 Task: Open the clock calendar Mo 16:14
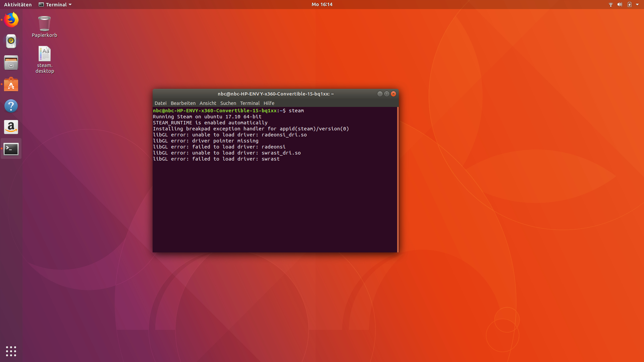click(322, 4)
